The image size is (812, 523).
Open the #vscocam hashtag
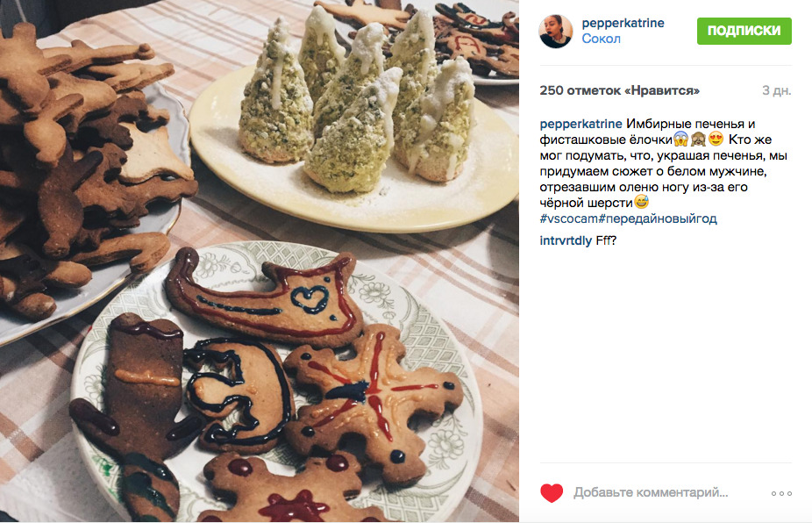coord(568,219)
